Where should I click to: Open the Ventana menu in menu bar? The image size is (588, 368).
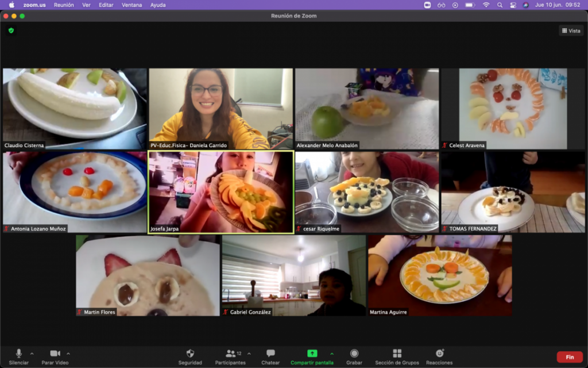pyautogui.click(x=132, y=5)
